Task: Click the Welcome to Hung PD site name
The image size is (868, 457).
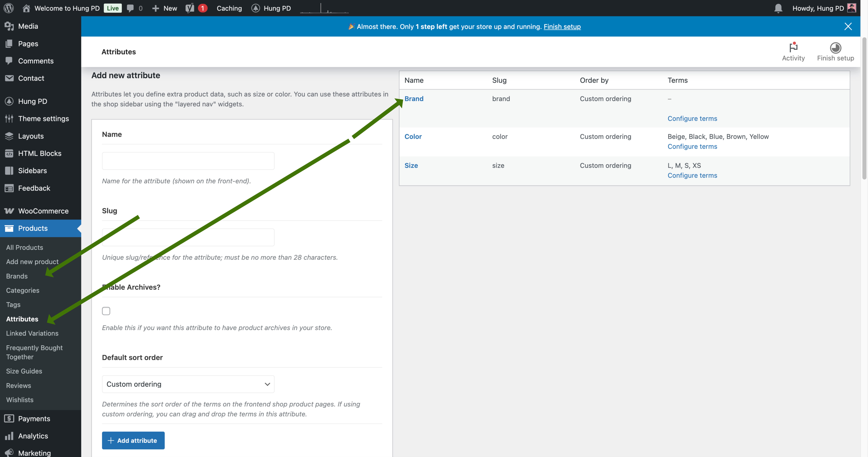Action: pyautogui.click(x=67, y=8)
